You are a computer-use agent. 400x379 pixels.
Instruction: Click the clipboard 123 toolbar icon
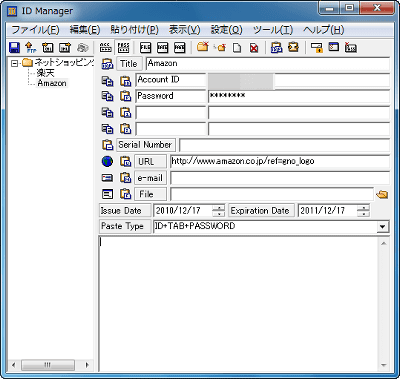pyautogui.click(x=276, y=47)
